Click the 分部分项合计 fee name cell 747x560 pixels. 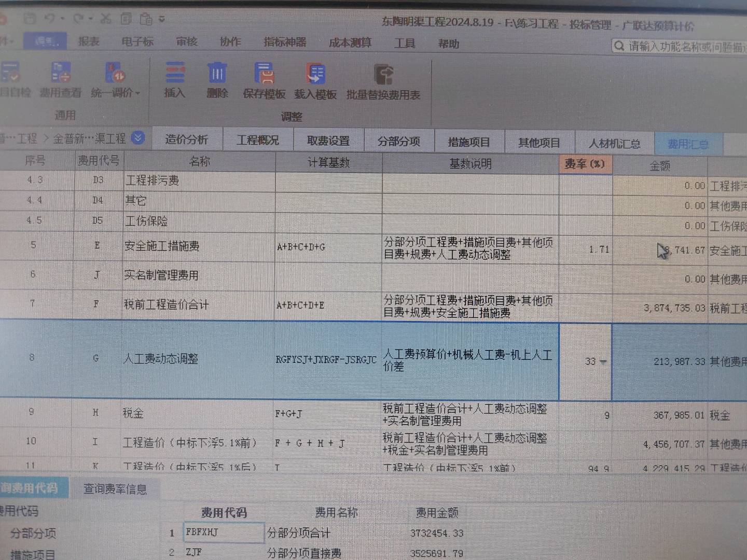tap(298, 533)
